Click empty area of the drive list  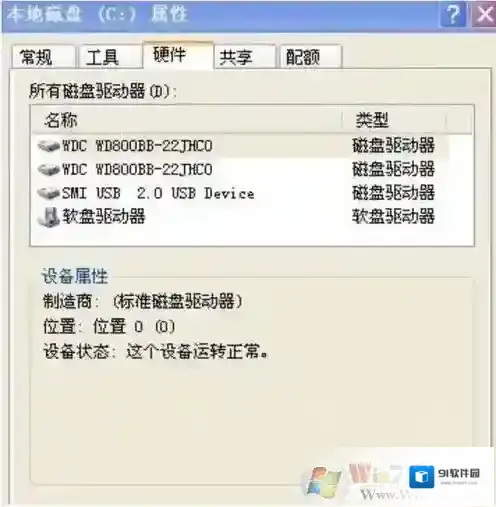click(252, 236)
